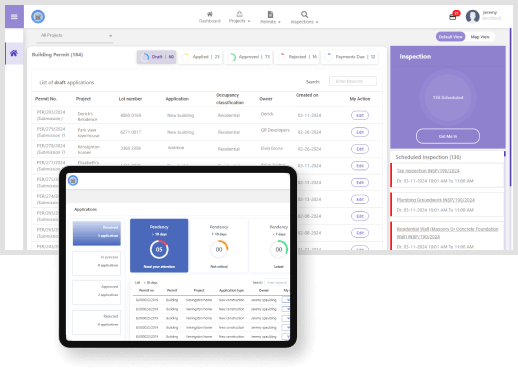The height and width of the screenshot is (374, 518).
Task: Open the Projects menu dropdown arrow
Action: [249, 21]
